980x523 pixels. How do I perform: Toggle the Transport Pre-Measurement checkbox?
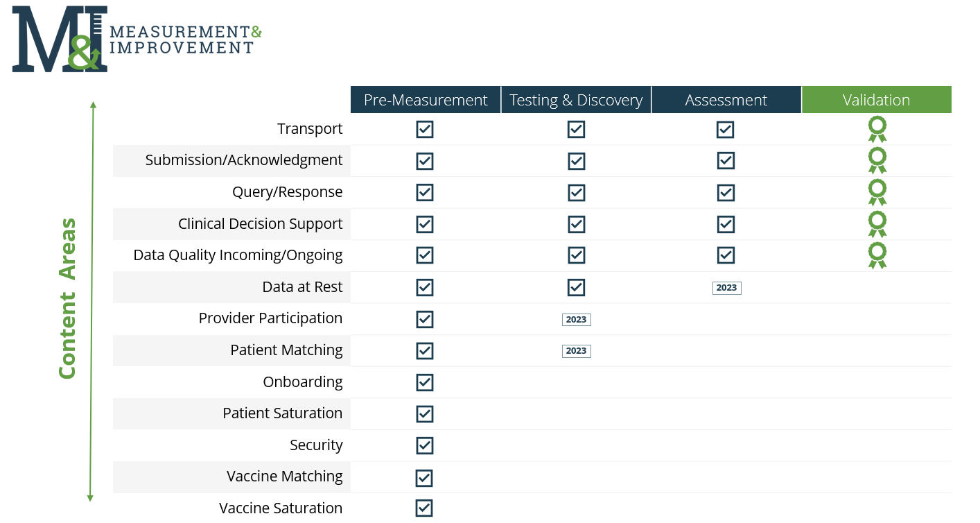425,130
